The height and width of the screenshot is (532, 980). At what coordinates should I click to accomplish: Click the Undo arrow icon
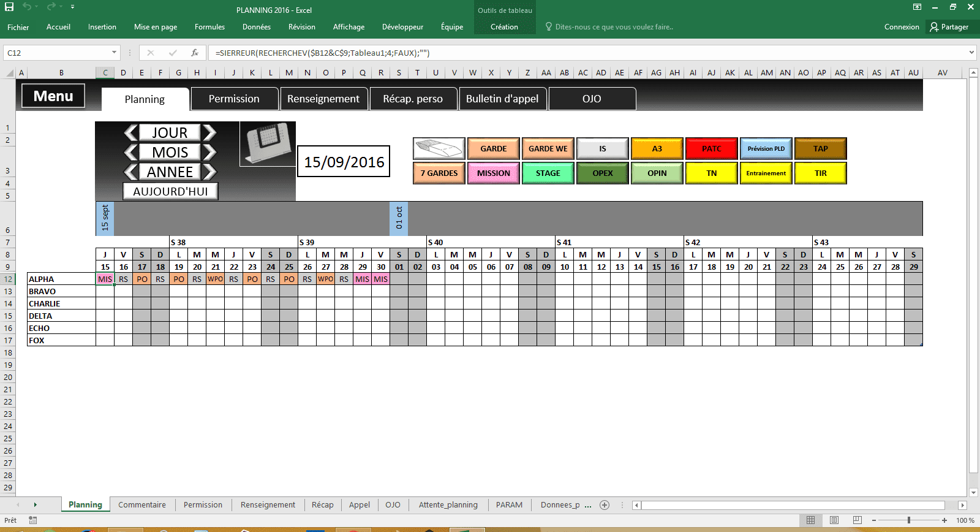tap(27, 7)
